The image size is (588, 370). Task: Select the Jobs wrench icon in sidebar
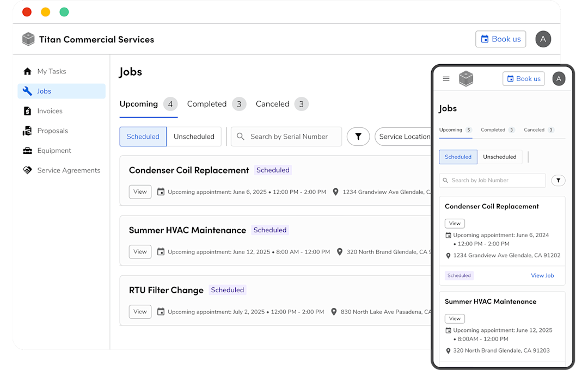coord(27,91)
